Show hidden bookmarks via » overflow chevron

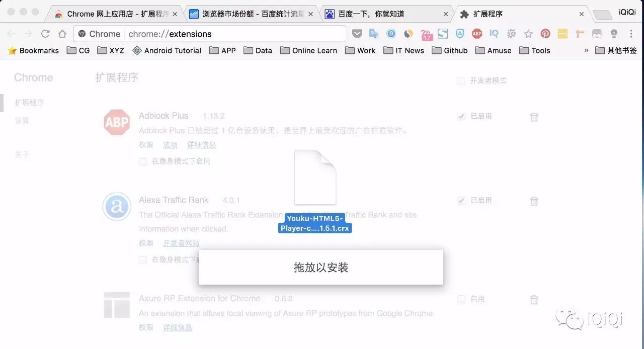tap(586, 50)
